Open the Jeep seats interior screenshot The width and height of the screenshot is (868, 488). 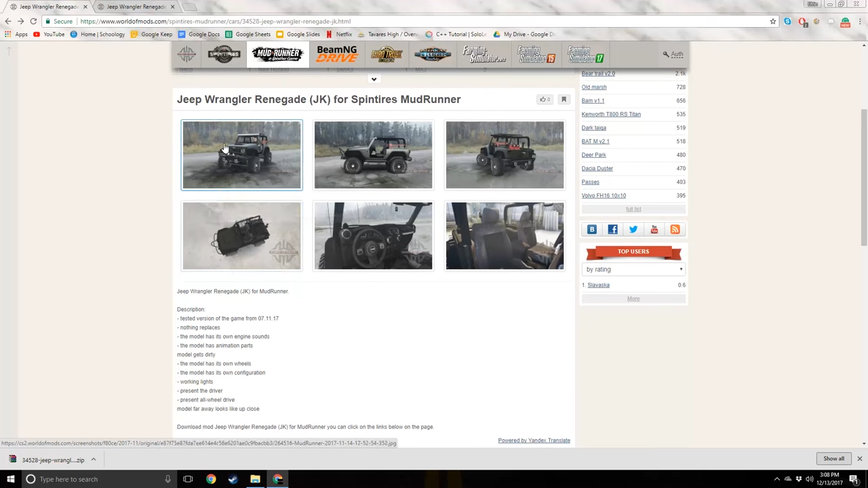pyautogui.click(x=505, y=236)
